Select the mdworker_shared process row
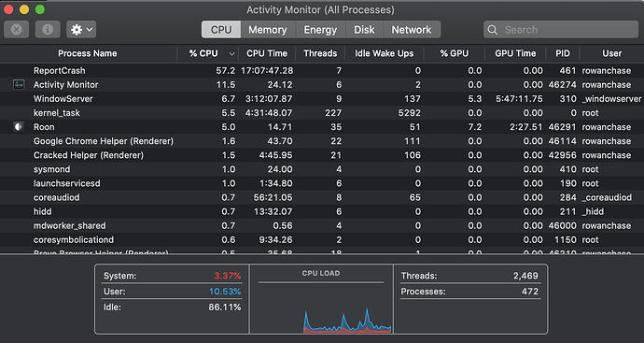Screen dimensions: 644x343 [322, 226]
